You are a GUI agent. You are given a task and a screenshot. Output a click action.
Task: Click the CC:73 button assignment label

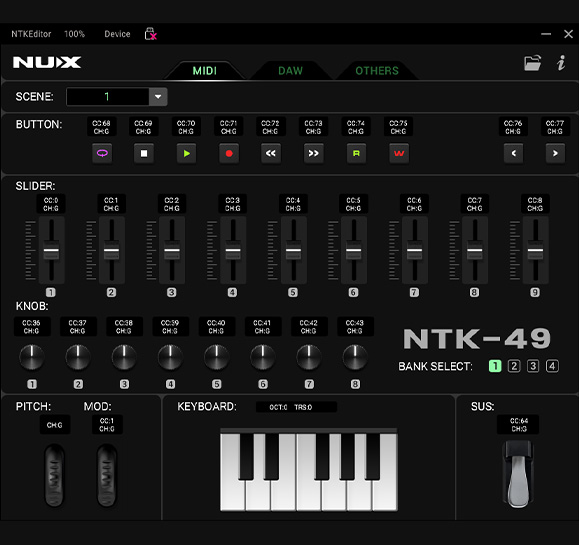(314, 127)
